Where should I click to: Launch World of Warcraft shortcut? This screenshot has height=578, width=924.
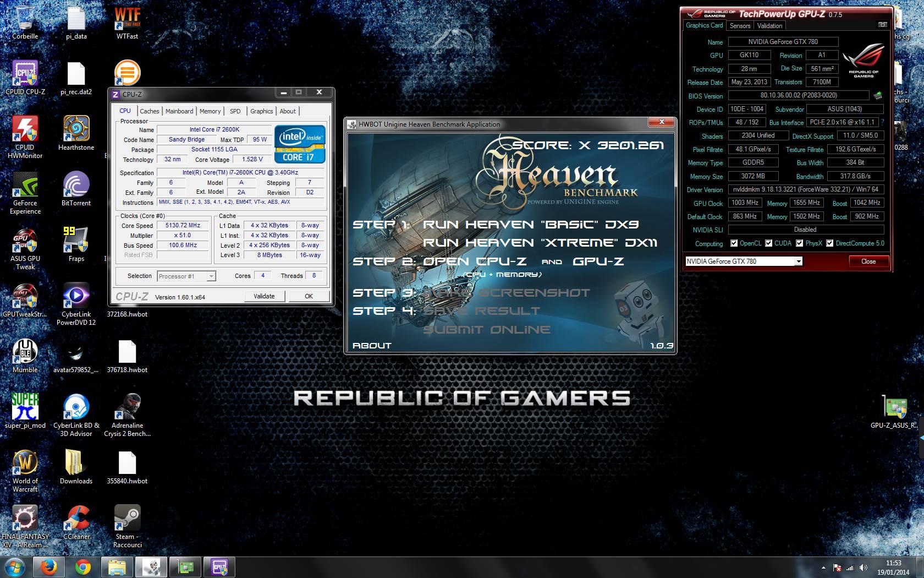[25, 471]
